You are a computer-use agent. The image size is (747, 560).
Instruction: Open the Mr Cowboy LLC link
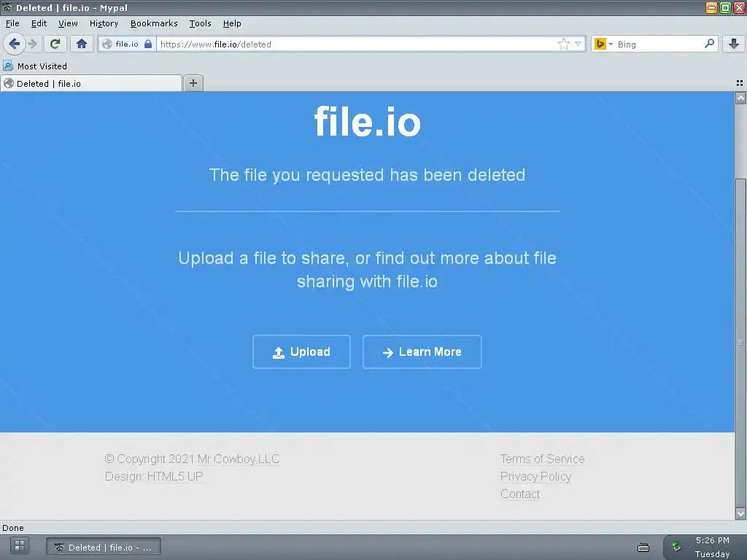coord(239,459)
